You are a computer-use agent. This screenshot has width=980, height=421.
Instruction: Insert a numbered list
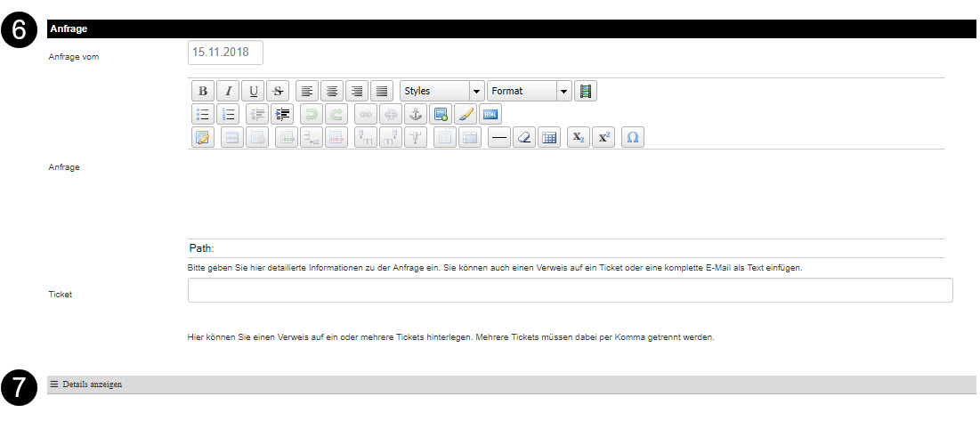228,114
